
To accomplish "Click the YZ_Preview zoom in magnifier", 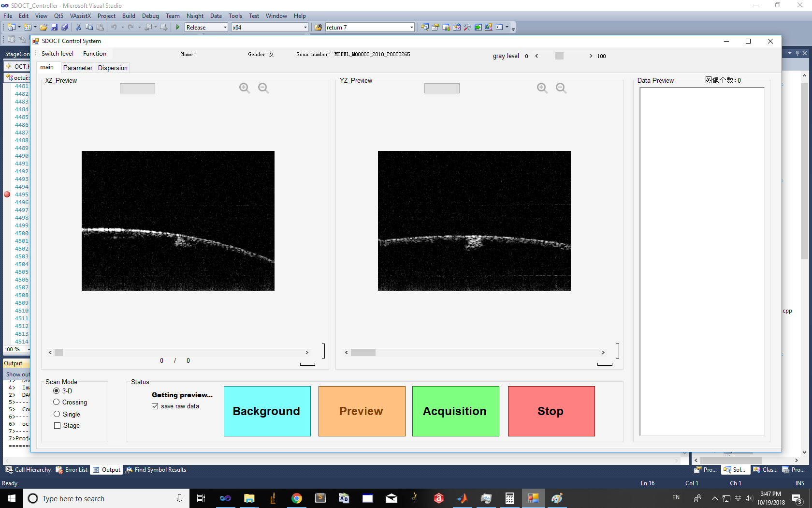I will pyautogui.click(x=542, y=88).
